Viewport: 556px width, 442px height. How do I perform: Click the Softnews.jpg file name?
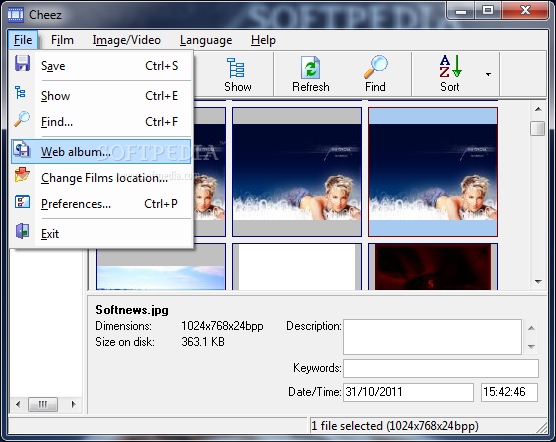pos(132,310)
